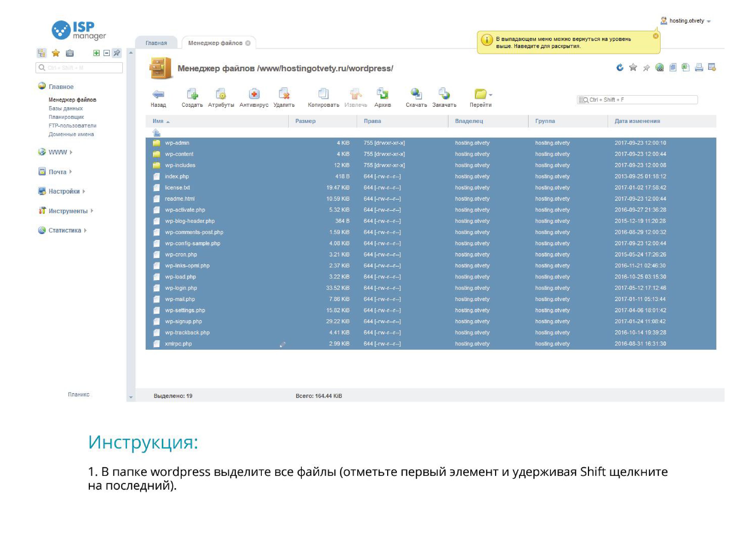Close the Менеджер файлов tab

click(248, 43)
